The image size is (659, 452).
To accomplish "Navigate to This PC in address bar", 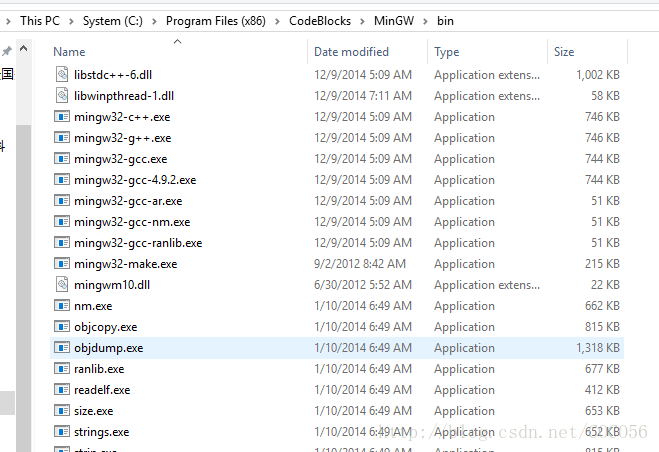I will [x=40, y=21].
